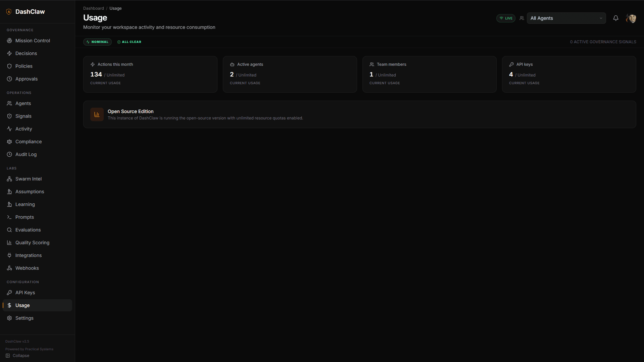Select the ALL CLEAR status badge
Screen dimensions: 644x362
pyautogui.click(x=129, y=42)
